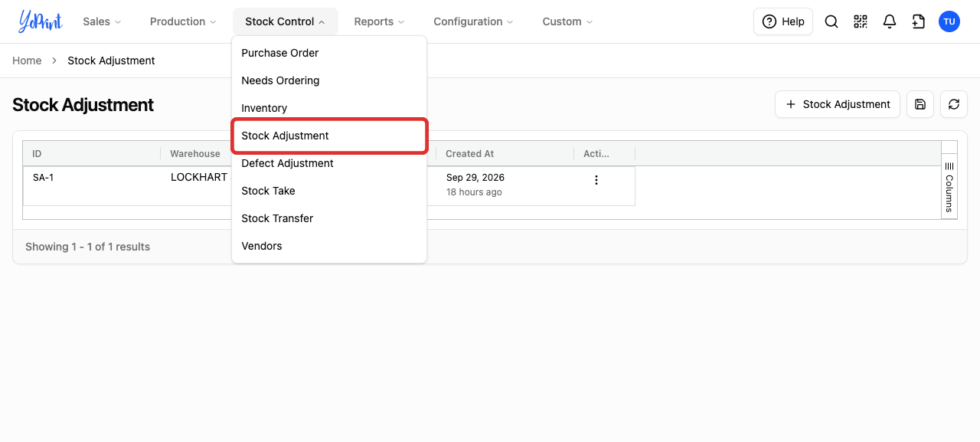Expand the Custom menu
980x442 pixels.
pyautogui.click(x=567, y=21)
